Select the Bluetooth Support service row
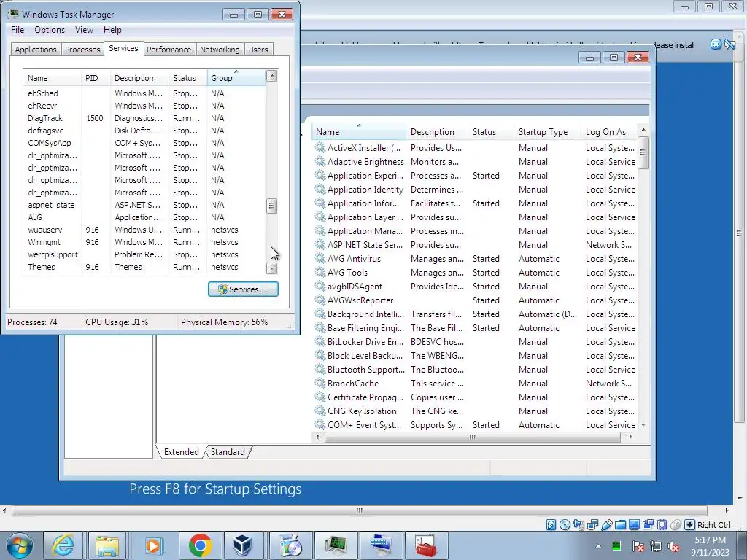Viewport: 747px width, 560px height. click(x=475, y=370)
